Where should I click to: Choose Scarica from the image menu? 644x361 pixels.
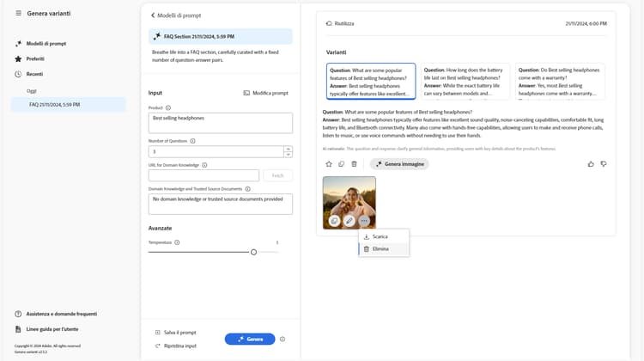(x=384, y=237)
